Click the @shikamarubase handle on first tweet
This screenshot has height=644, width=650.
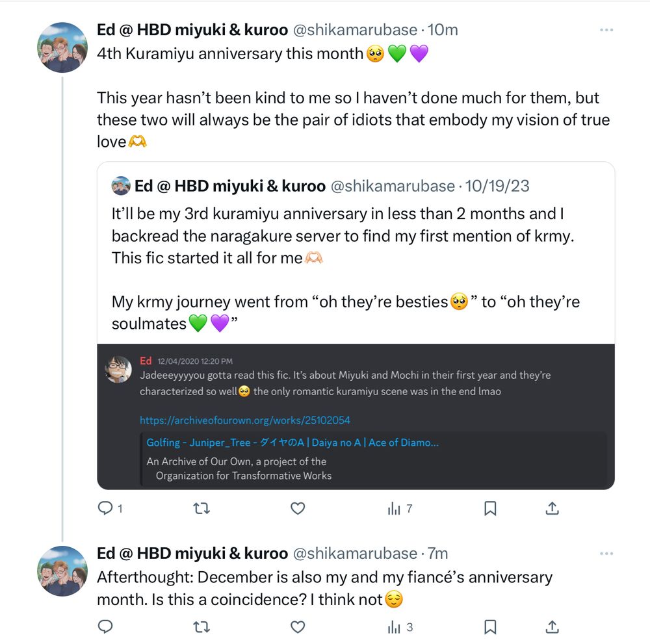coord(355,30)
